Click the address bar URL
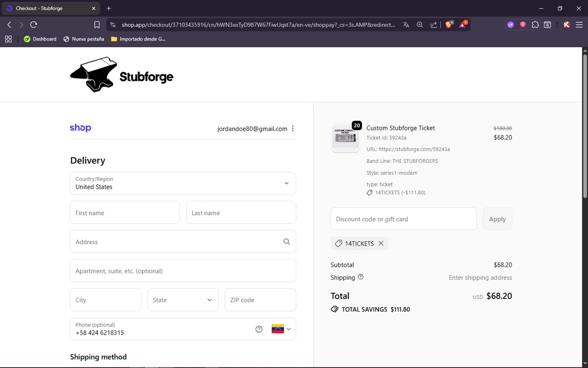The width and height of the screenshot is (588, 368). click(x=258, y=25)
